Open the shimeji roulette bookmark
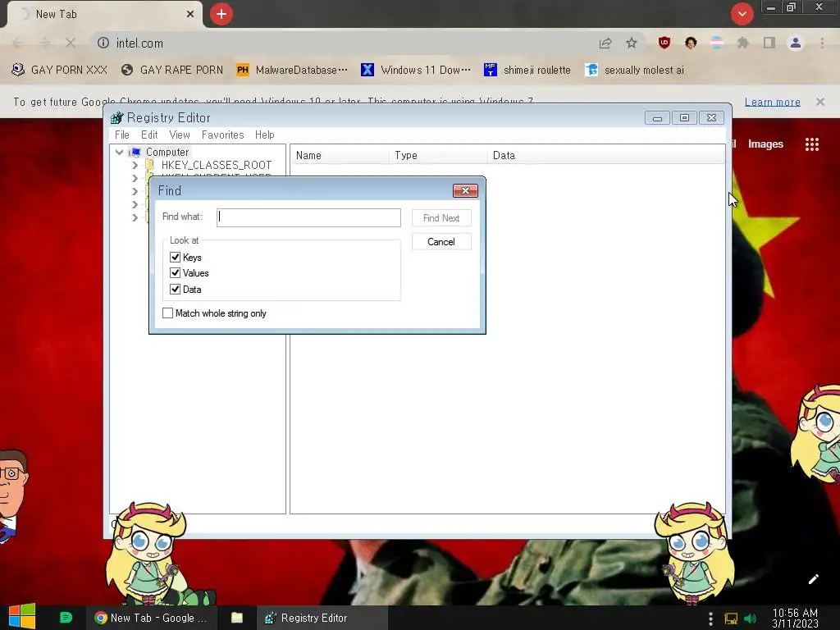 tap(527, 71)
